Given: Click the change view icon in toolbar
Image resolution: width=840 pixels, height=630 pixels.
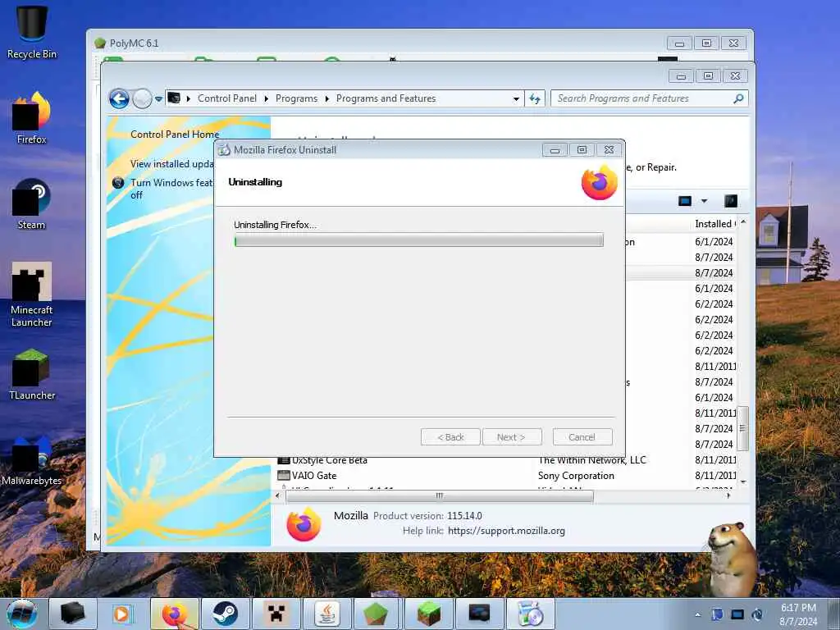Looking at the screenshot, I should [685, 201].
